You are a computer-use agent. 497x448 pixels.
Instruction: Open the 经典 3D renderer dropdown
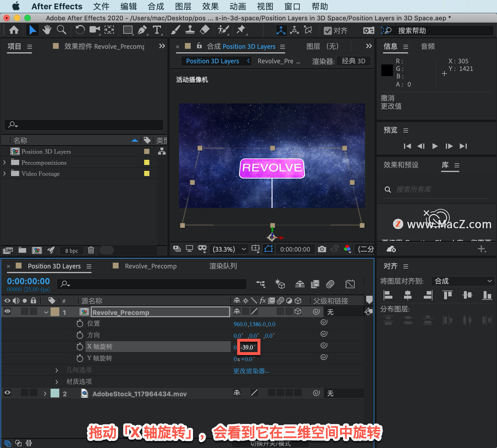pos(353,61)
